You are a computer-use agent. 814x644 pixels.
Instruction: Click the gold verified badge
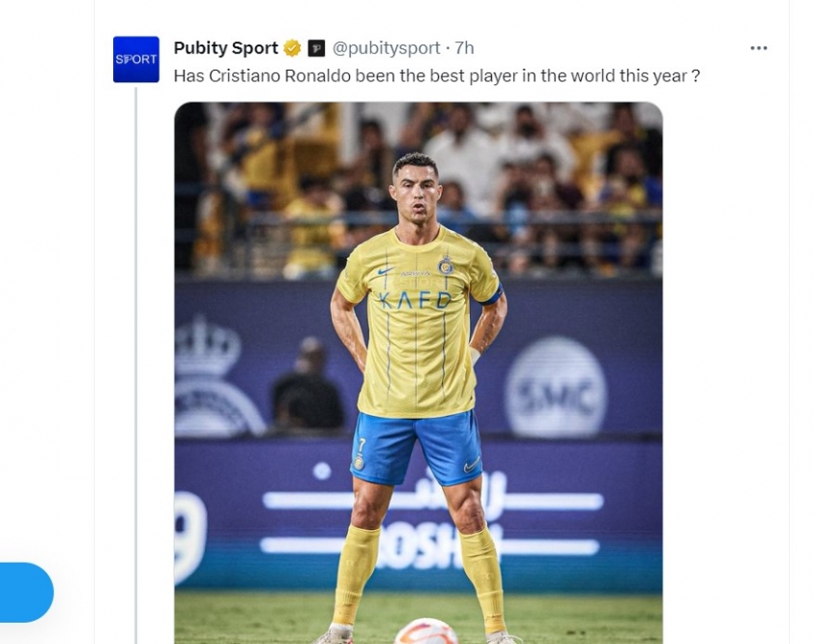tap(292, 48)
